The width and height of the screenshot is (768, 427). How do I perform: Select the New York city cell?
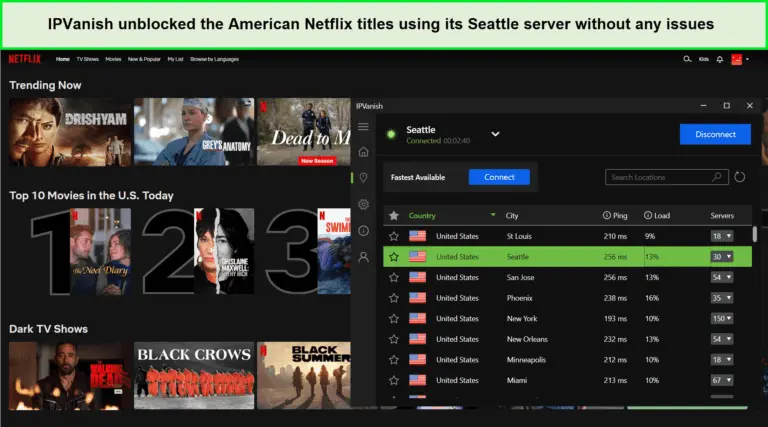522,318
